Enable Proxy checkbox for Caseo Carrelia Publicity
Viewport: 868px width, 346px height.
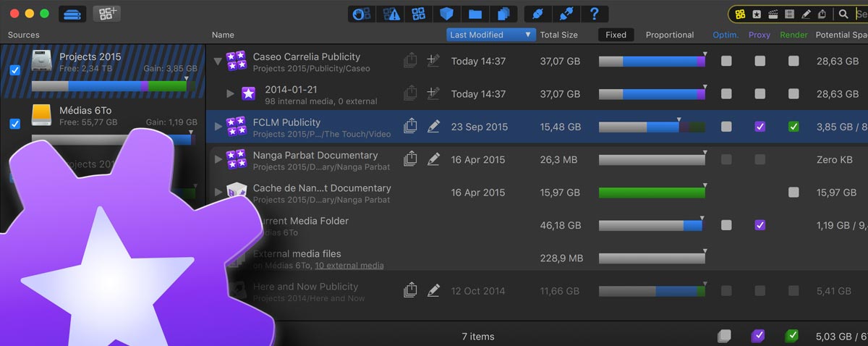[759, 62]
